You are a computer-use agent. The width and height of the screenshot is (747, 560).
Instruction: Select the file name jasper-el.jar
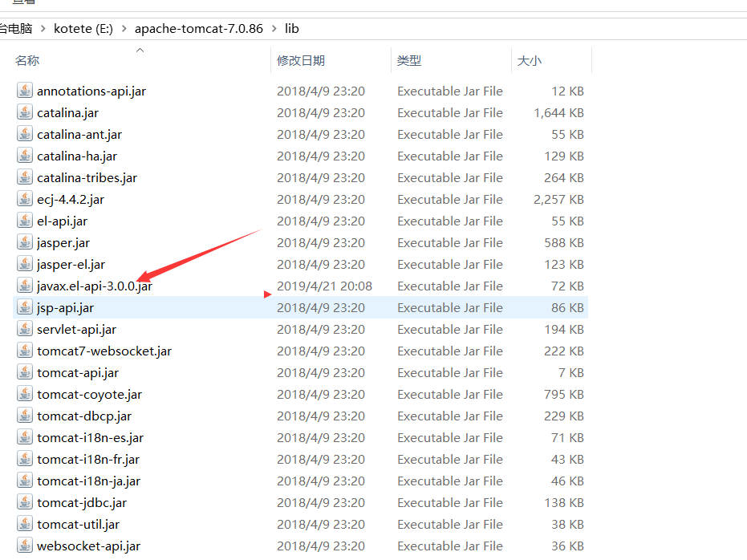[71, 264]
